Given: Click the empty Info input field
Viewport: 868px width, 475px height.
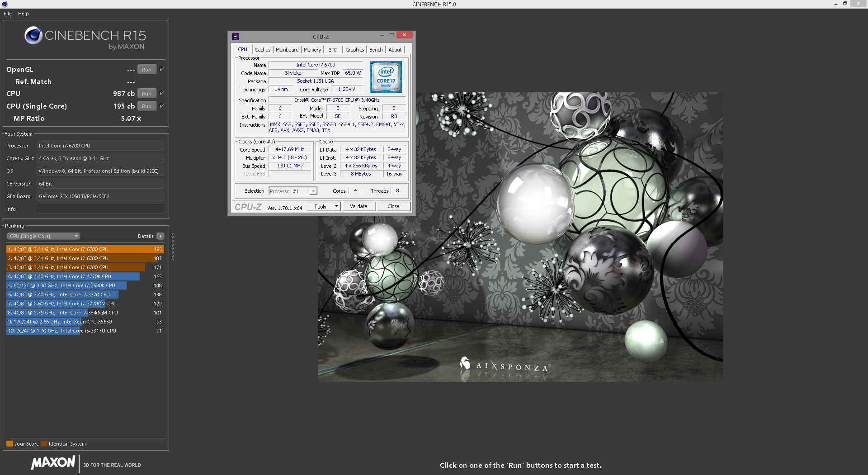Looking at the screenshot, I should tap(100, 209).
